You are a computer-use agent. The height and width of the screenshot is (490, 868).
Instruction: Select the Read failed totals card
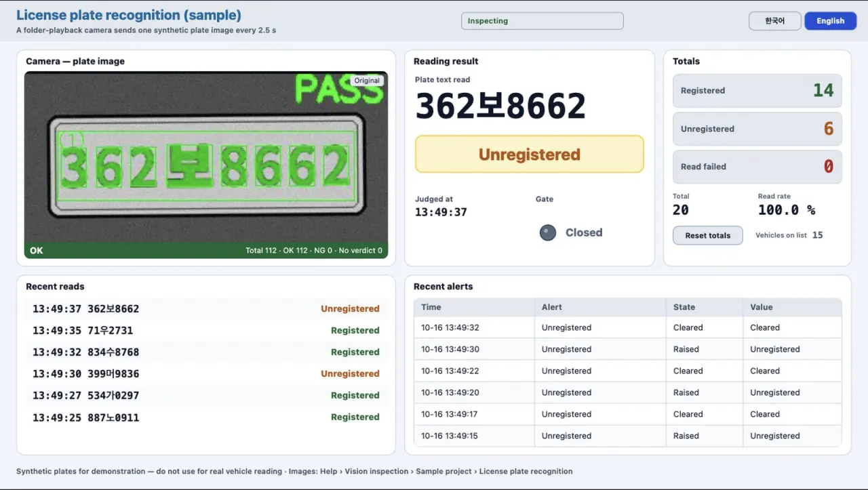pyautogui.click(x=757, y=167)
